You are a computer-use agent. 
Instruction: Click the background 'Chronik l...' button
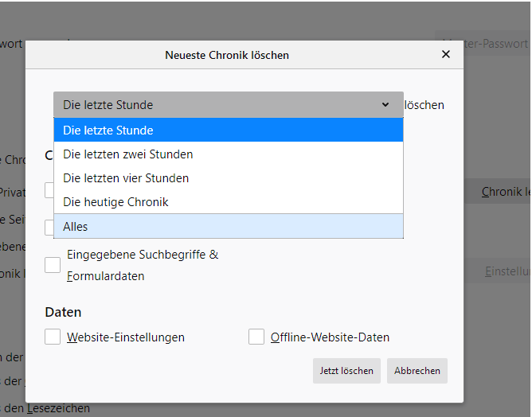(505, 192)
